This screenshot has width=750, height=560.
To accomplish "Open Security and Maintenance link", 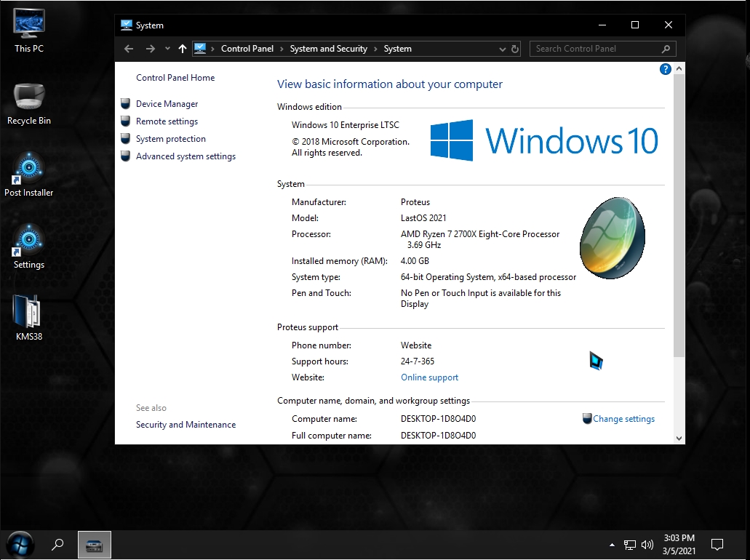I will (185, 425).
